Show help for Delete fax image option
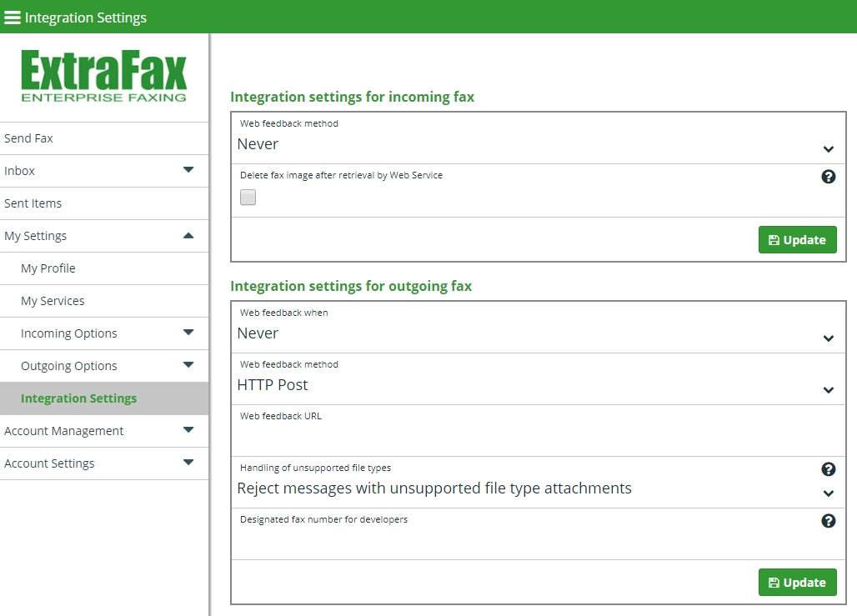The height and width of the screenshot is (616, 857). click(x=828, y=177)
